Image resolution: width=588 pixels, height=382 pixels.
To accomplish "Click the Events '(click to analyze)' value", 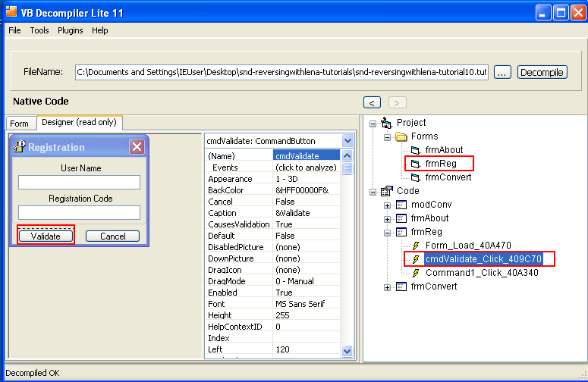I will tap(306, 168).
